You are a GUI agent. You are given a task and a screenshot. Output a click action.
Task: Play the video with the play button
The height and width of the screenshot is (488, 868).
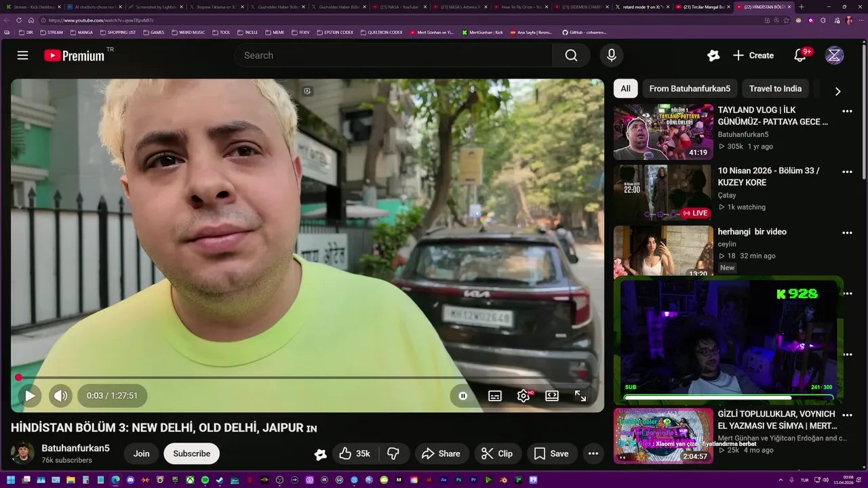(x=30, y=396)
